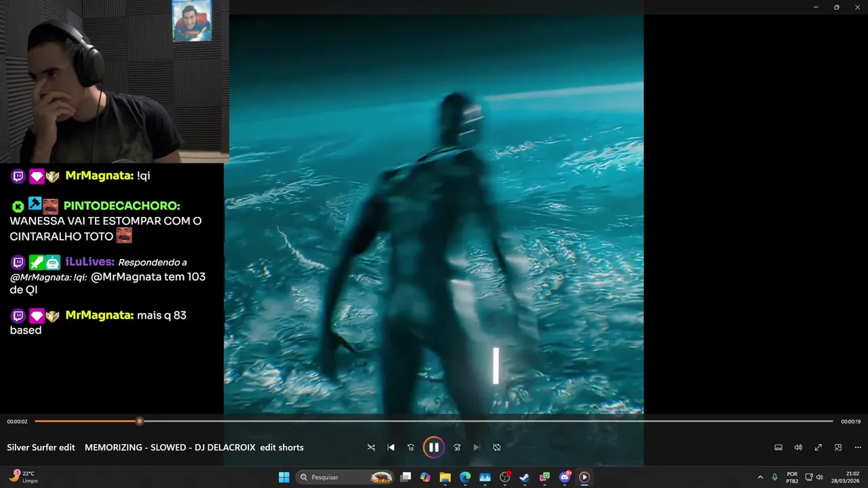Click the PINTODECACHORO username in chat
The image size is (868, 488).
(121, 205)
